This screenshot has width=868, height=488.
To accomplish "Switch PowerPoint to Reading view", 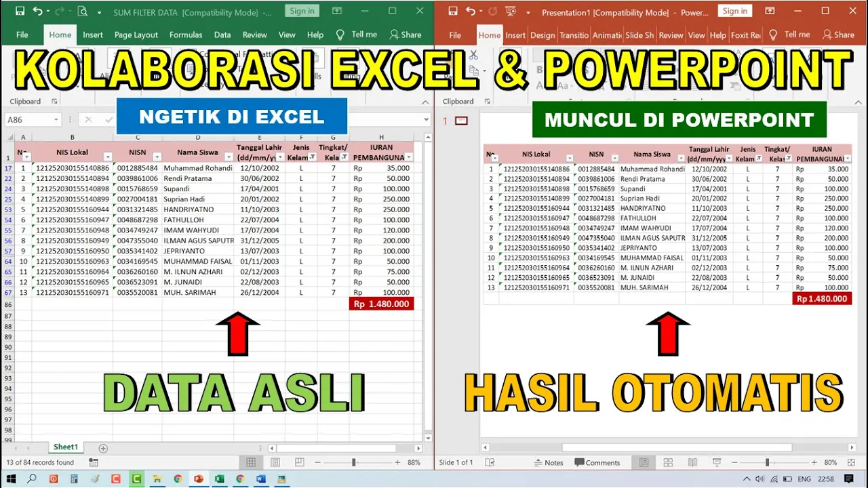I will pyautogui.click(x=692, y=462).
